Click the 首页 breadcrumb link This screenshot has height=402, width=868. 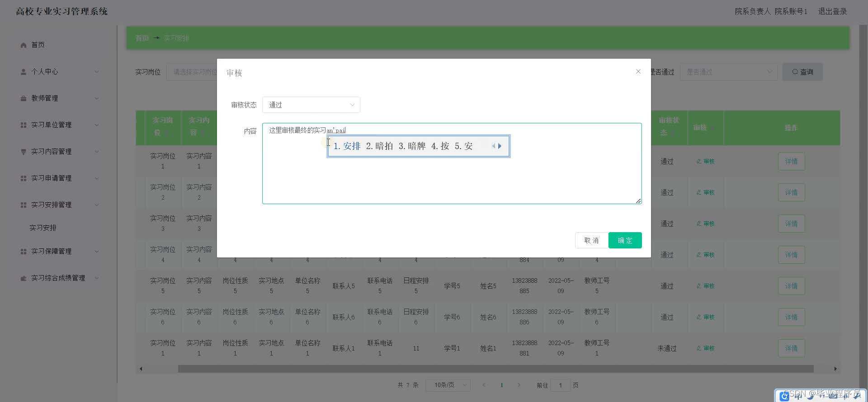coord(142,38)
